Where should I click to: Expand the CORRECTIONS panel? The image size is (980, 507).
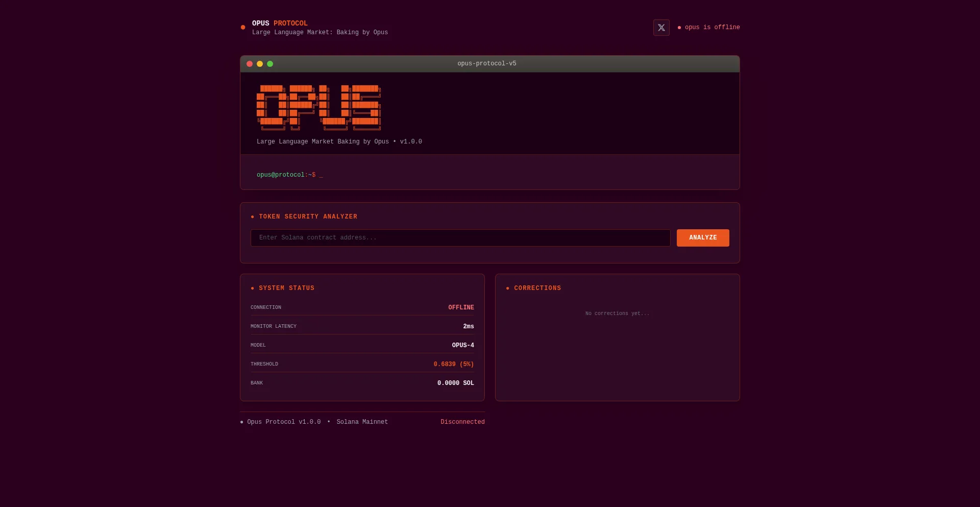[x=537, y=288]
